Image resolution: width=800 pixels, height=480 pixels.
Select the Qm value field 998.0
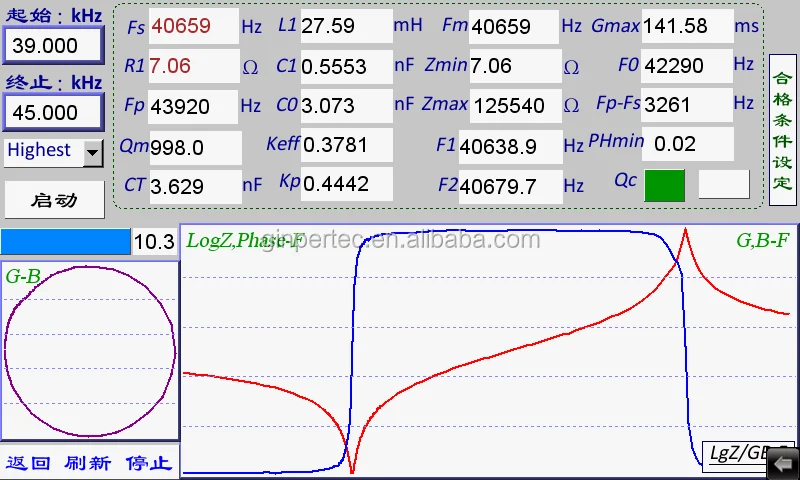(194, 148)
